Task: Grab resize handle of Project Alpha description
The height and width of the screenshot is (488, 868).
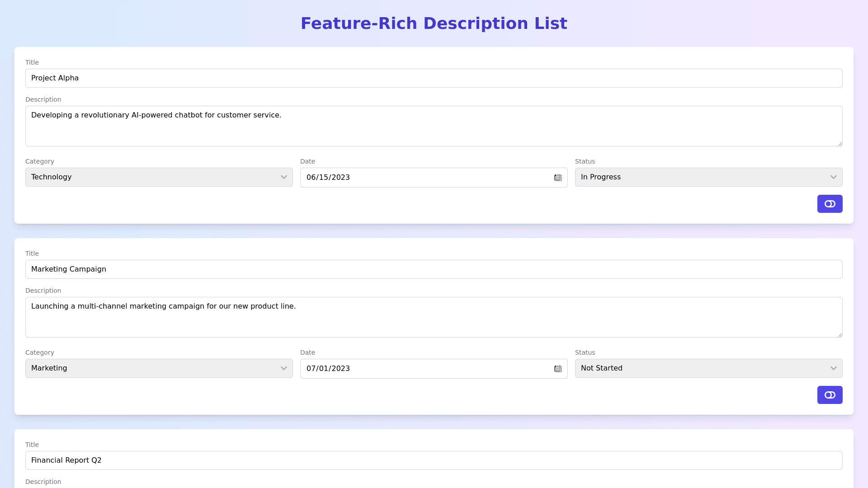Action: click(x=840, y=144)
